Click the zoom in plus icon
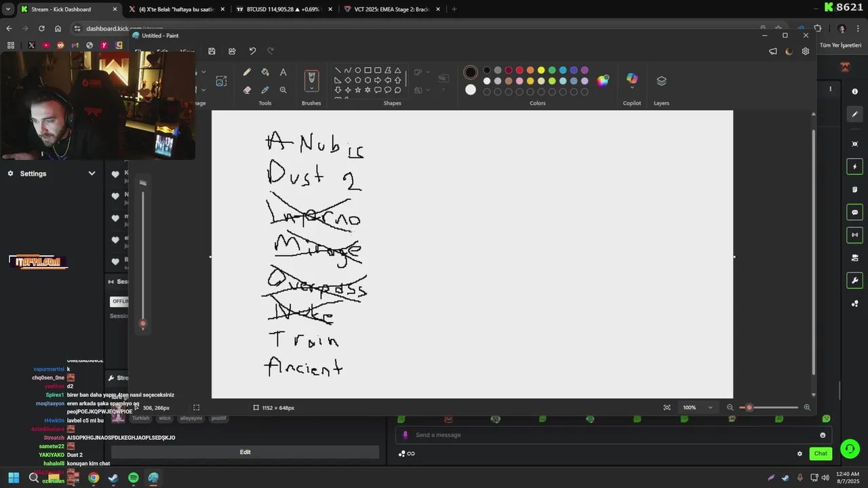Screen dimensions: 868x488 [x=807, y=407]
